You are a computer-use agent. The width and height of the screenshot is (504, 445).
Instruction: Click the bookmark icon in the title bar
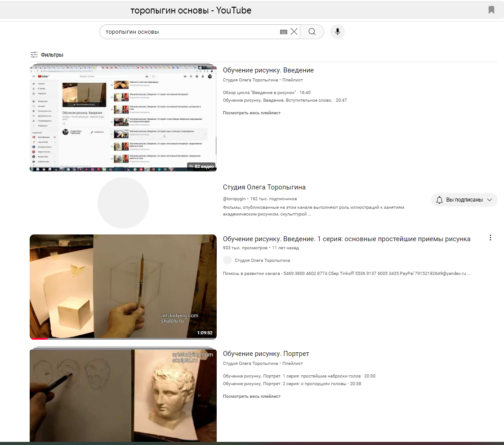(491, 9)
